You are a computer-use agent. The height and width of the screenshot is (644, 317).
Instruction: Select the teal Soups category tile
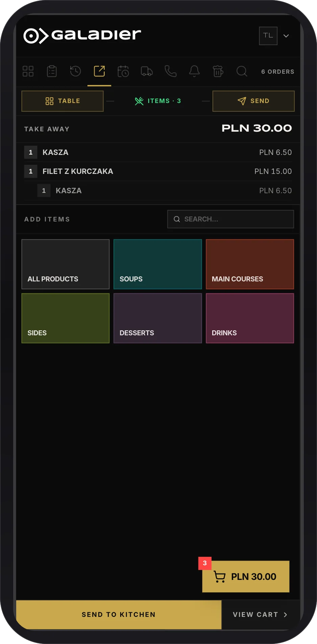coord(158,264)
